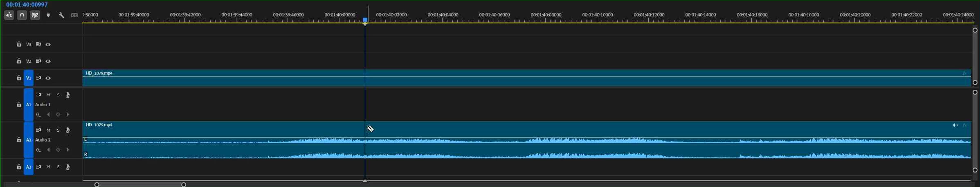Go to previous keyframe on Audio 1
Image resolution: width=980 pixels, height=187 pixels.
click(x=48, y=115)
